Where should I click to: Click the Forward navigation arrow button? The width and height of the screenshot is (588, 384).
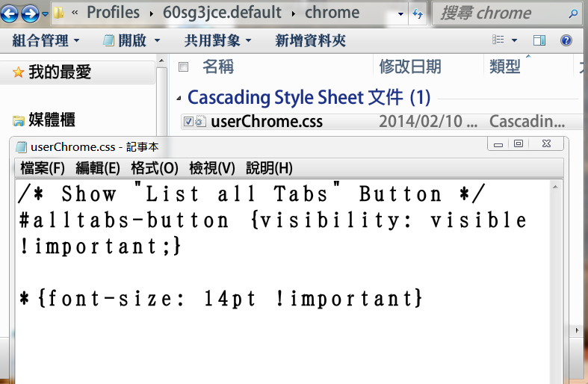coord(30,13)
